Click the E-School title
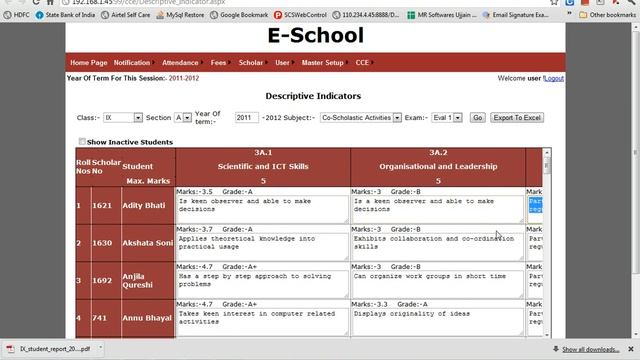Viewport: 640px width, 360px height. pos(315,36)
